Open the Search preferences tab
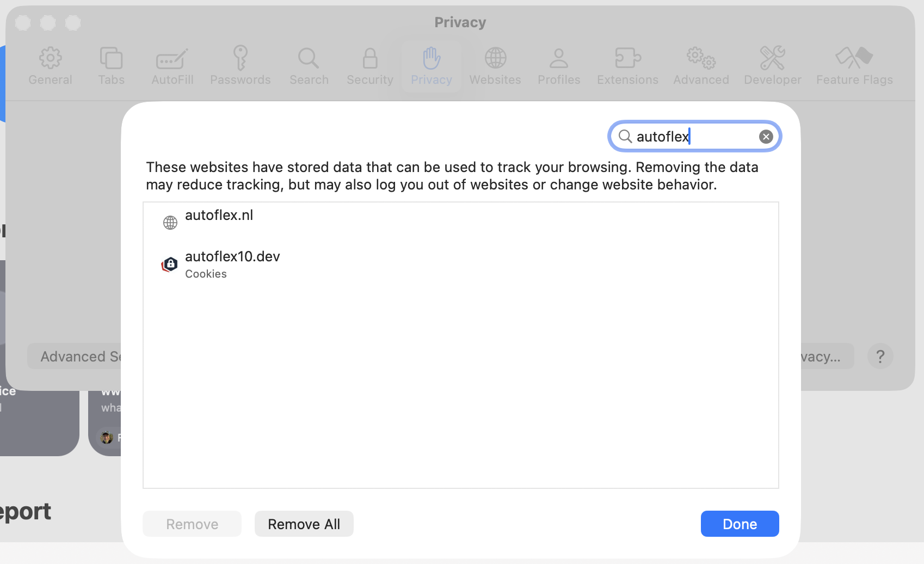The image size is (924, 564). point(309,66)
